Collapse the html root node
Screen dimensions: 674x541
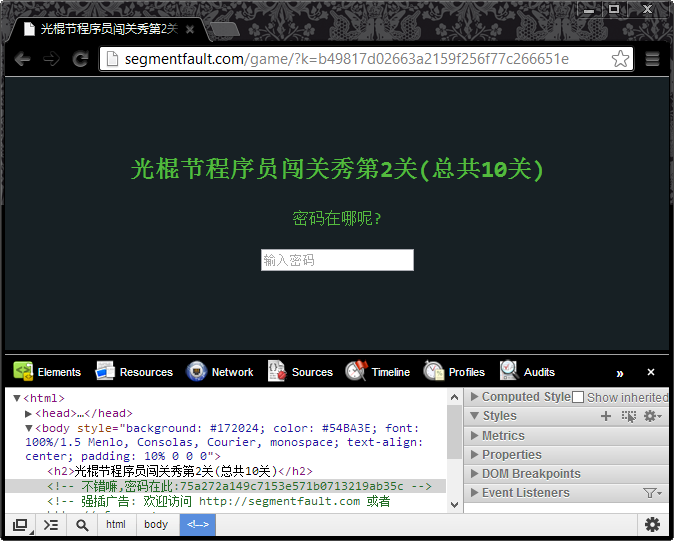click(17, 398)
